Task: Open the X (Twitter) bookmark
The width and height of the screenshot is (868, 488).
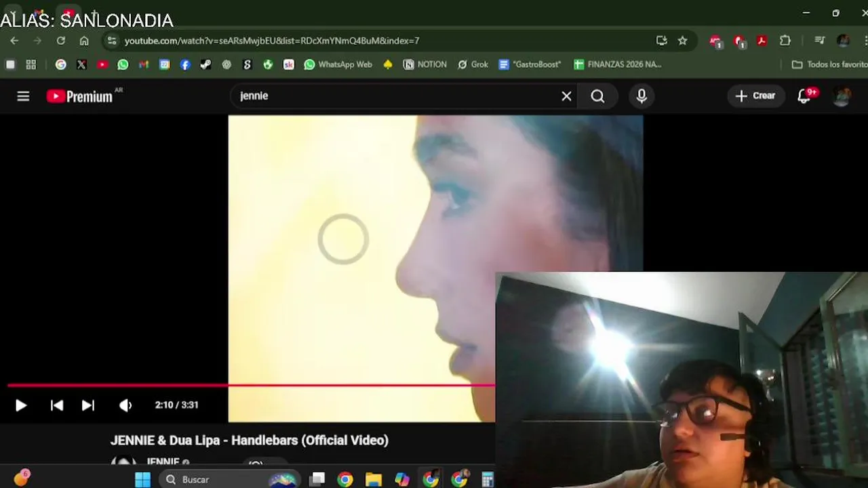Action: pyautogui.click(x=81, y=64)
